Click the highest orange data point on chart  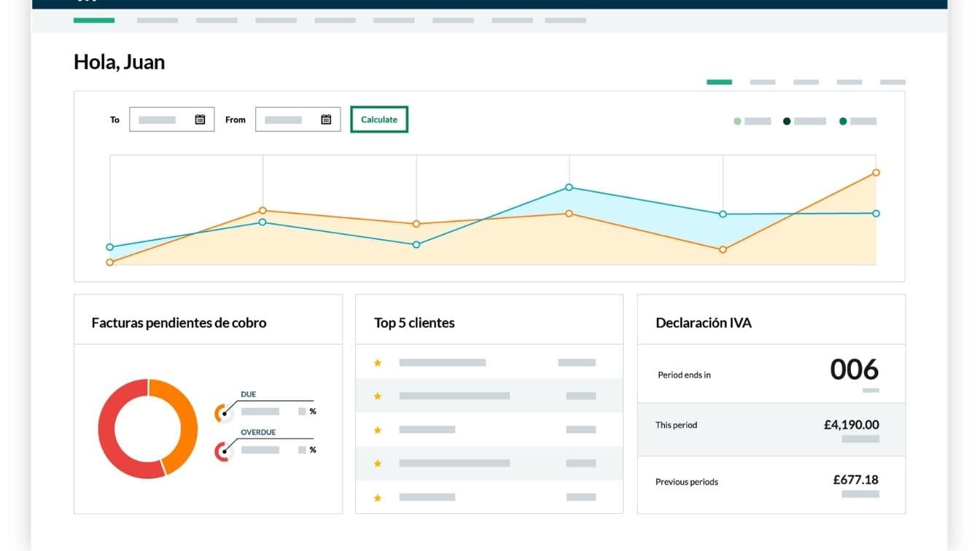pos(876,173)
